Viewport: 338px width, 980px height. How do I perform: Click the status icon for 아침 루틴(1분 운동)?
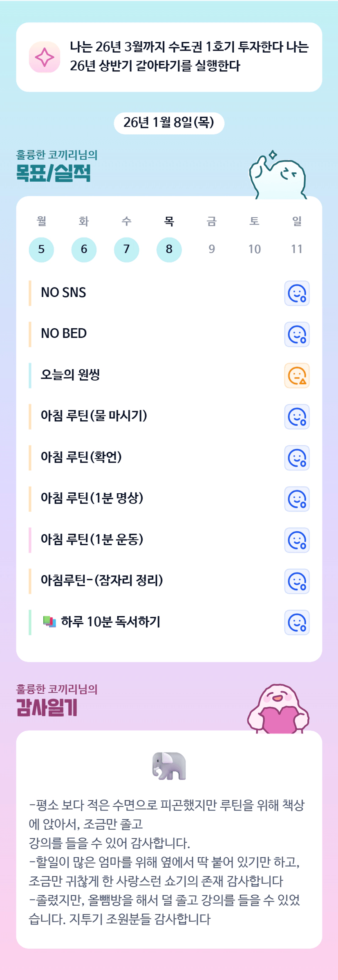click(297, 540)
